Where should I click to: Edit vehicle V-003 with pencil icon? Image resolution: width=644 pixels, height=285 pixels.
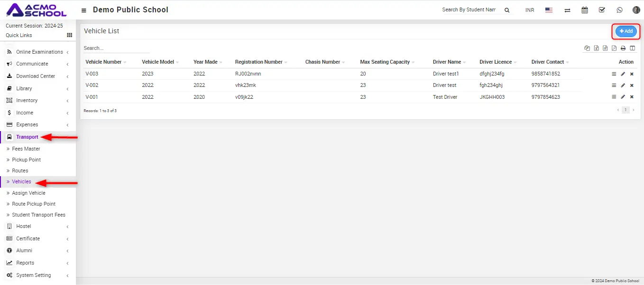click(623, 74)
